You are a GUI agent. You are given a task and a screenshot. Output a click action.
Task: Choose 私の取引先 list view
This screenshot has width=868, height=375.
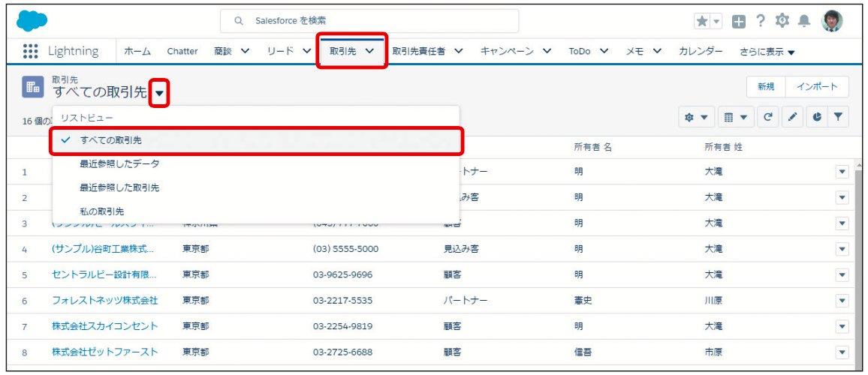point(256,211)
